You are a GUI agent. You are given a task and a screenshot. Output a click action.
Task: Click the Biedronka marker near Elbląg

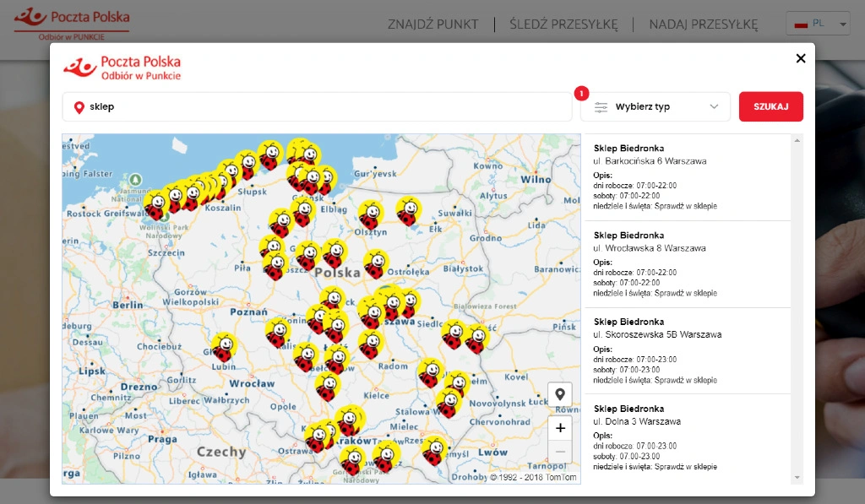[303, 212]
